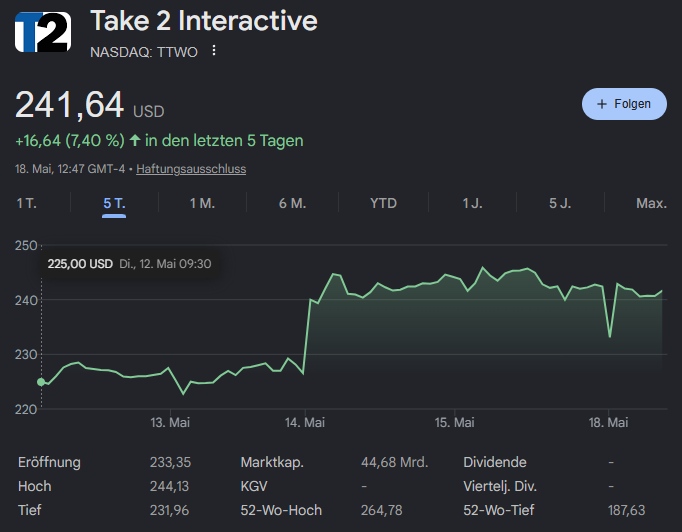Click the Viertelj. Div. label
Screen dimensions: 682x532
click(500, 486)
